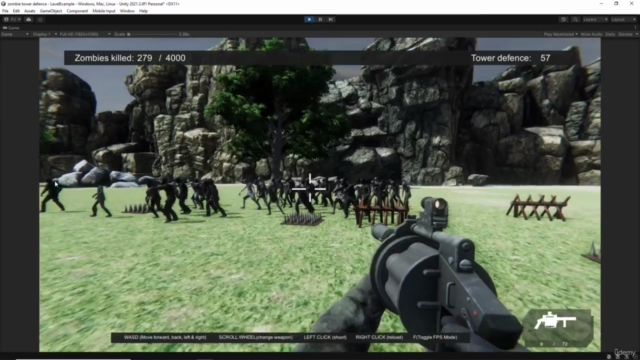Expand the Layout dropdown

coord(623,19)
